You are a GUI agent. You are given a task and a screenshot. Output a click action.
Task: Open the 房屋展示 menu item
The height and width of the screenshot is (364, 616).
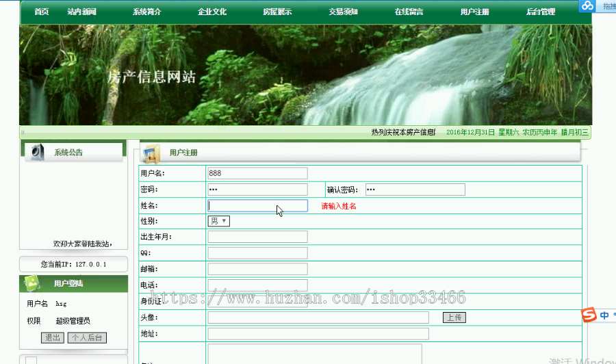tap(277, 12)
